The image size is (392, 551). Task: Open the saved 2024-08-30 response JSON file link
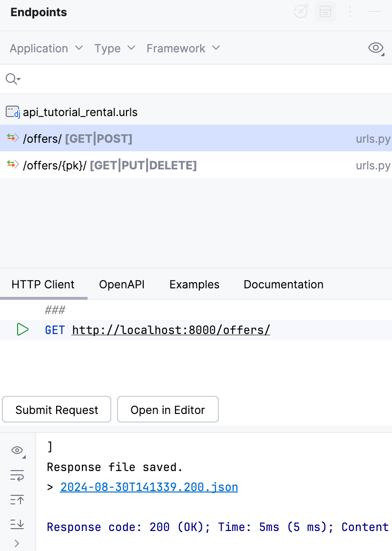click(x=149, y=487)
